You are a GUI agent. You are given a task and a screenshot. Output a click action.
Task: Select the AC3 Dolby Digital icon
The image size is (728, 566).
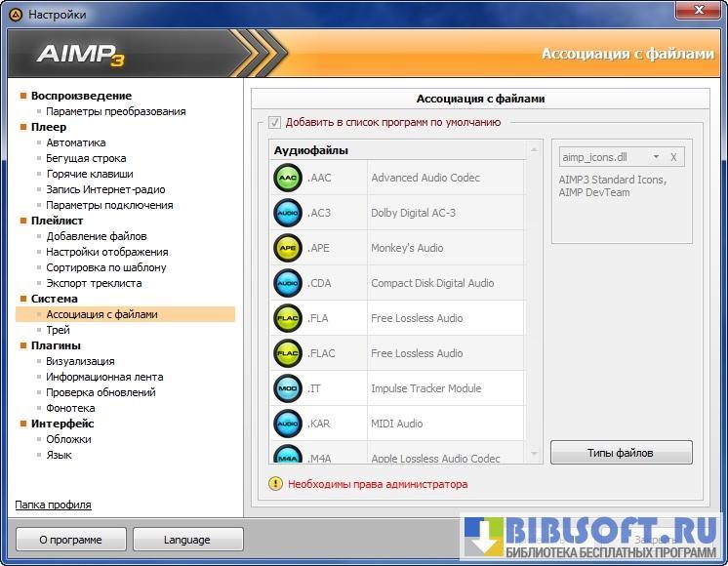point(288,213)
